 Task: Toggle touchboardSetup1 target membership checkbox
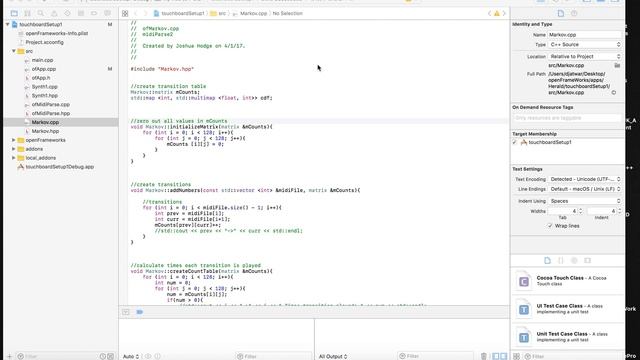[x=515, y=142]
